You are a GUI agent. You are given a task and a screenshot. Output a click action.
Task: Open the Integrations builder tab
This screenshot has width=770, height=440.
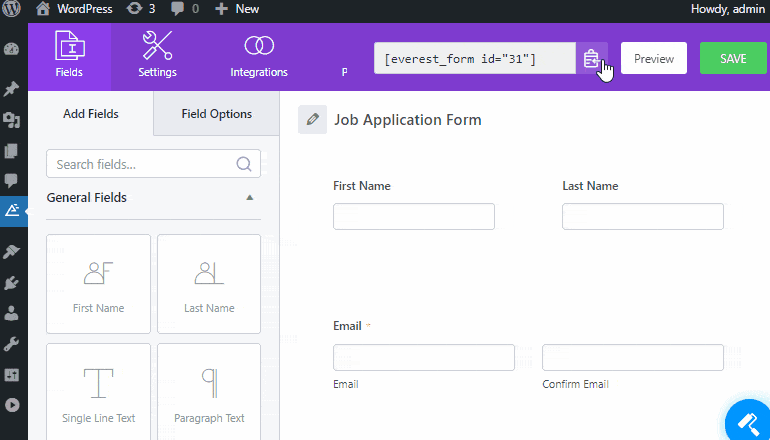click(259, 57)
